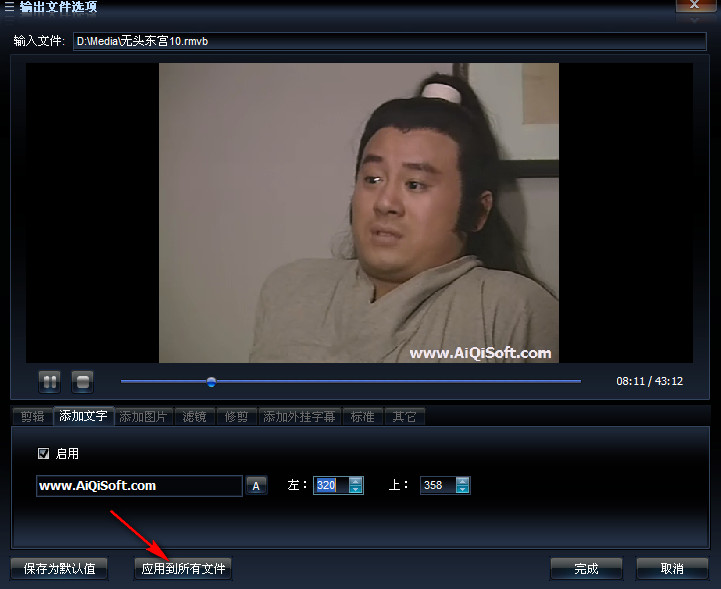
Task: Increase the 上 position value
Action: pyautogui.click(x=462, y=481)
